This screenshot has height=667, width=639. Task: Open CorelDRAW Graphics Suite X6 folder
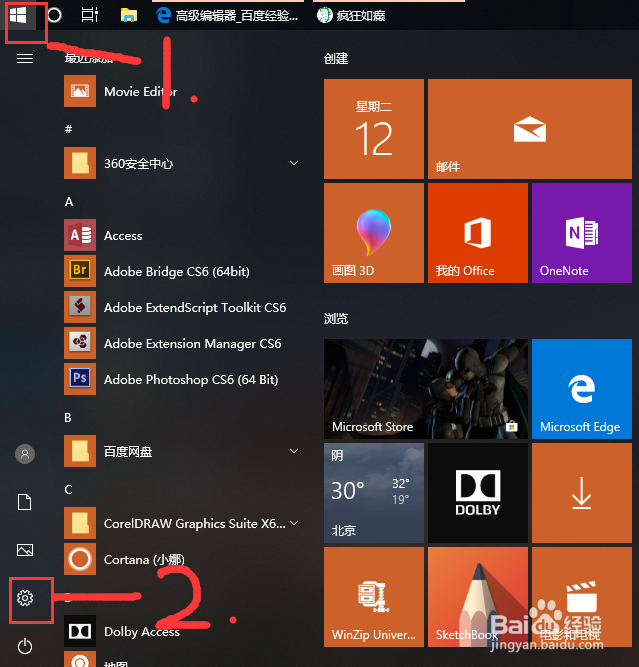pyautogui.click(x=183, y=523)
